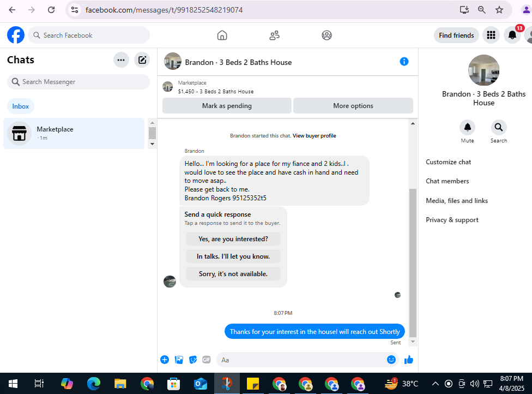Viewport: 532px width, 394px height.
Task: Send quick response "Yes, are you interested?"
Action: click(233, 239)
